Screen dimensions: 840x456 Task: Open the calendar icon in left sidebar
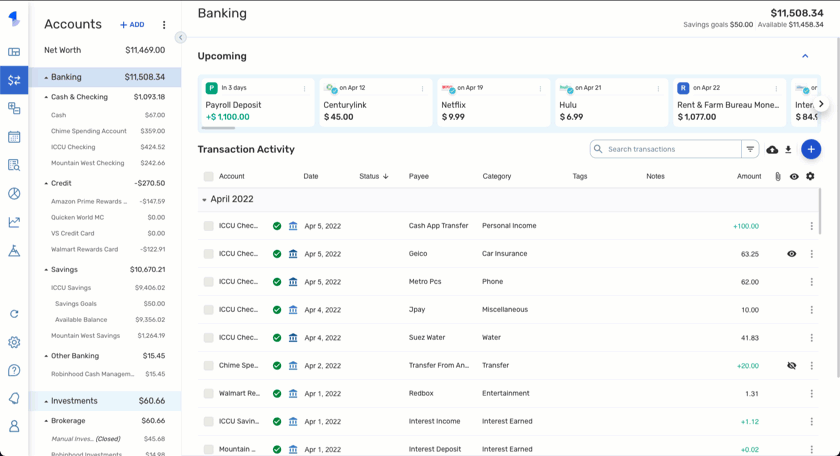[14, 137]
